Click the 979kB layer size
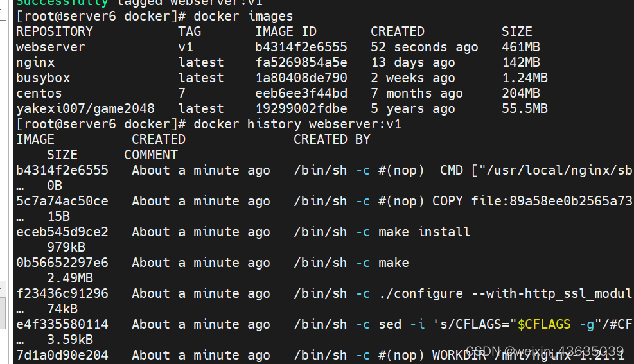Viewport: 634px width, 364px height. 66,247
